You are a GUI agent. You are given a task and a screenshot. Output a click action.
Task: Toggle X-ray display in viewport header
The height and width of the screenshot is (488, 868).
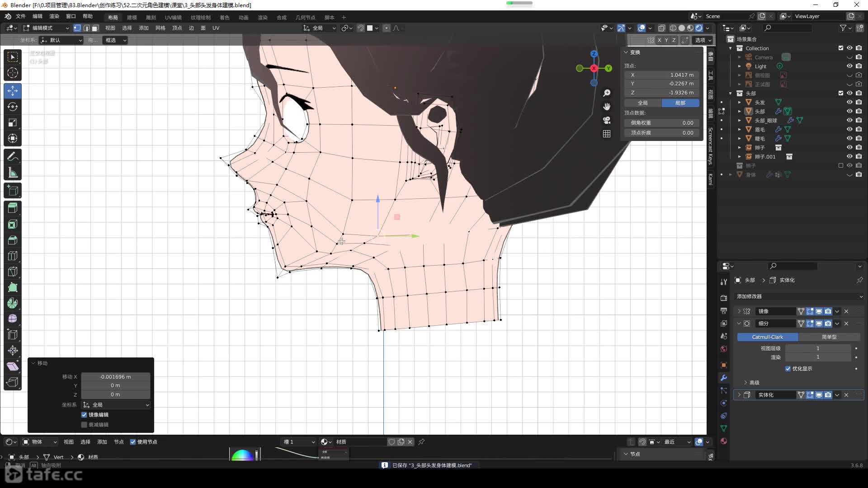coord(661,28)
